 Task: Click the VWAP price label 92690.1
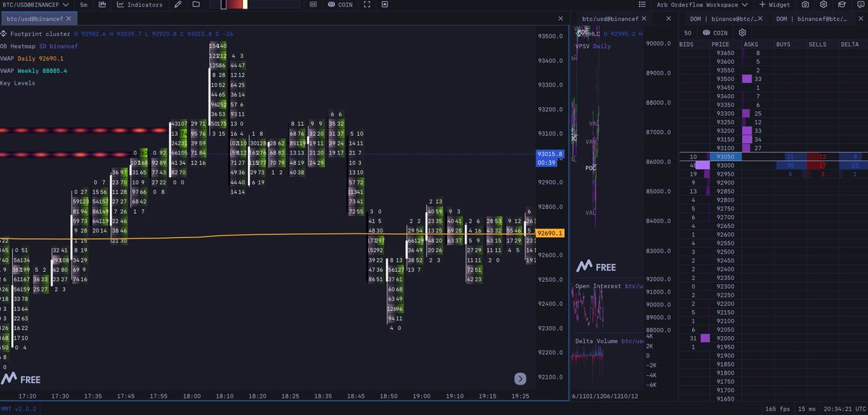[x=550, y=233]
